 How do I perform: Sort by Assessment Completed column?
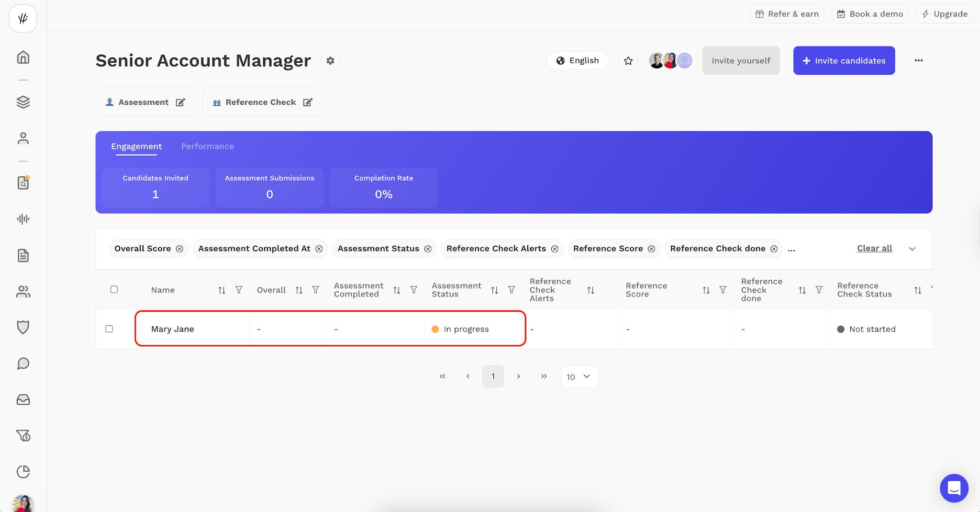pos(397,290)
